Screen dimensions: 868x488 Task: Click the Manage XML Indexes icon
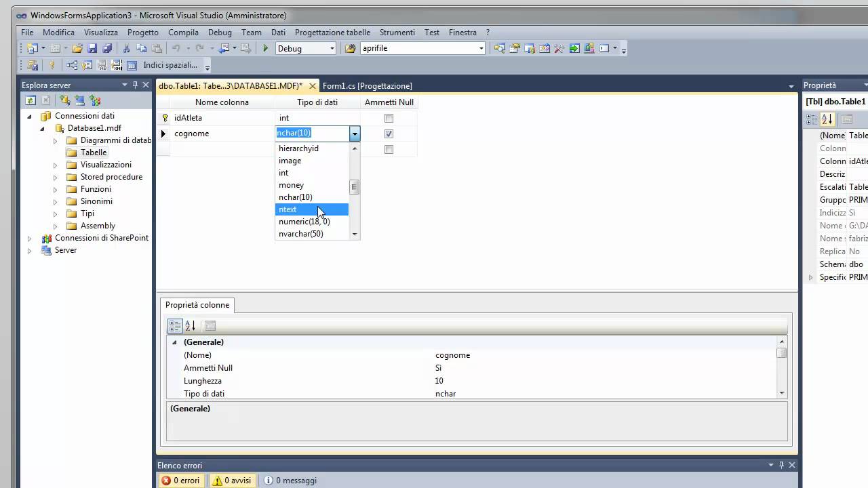(x=117, y=65)
